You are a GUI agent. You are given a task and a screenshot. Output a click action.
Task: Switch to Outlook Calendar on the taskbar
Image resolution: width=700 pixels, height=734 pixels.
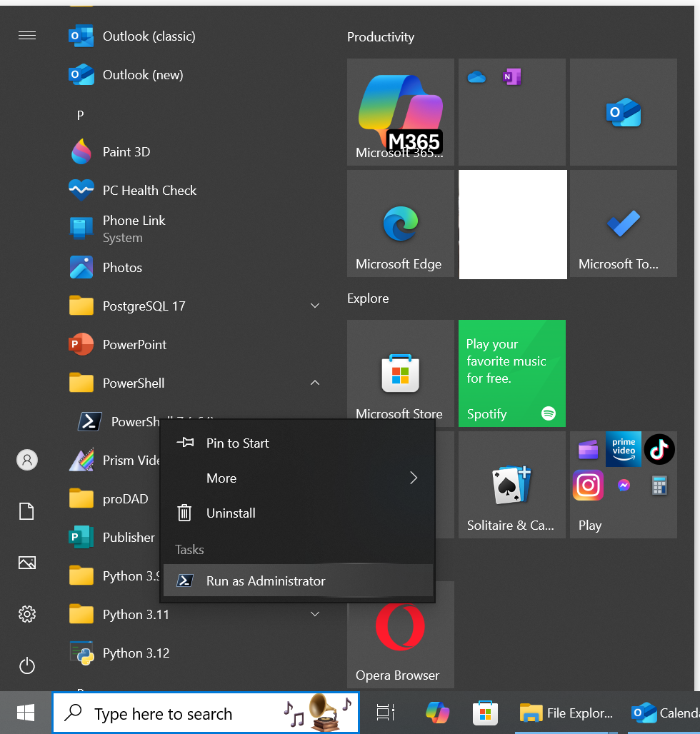pyautogui.click(x=664, y=713)
